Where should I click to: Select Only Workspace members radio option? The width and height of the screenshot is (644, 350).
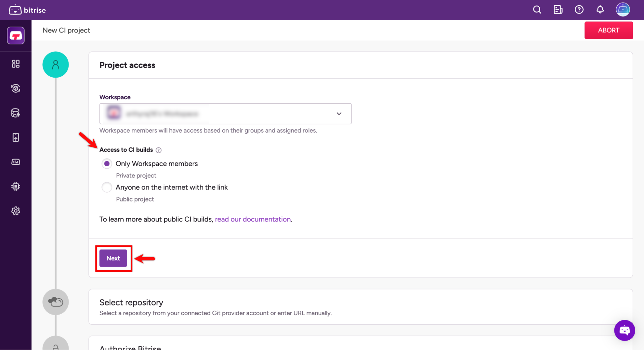click(107, 164)
